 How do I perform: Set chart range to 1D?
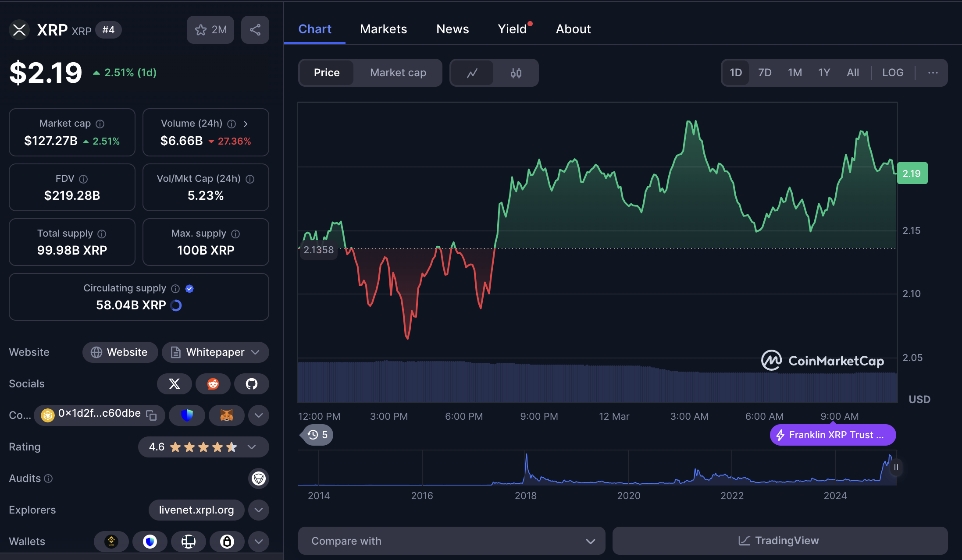(x=736, y=73)
